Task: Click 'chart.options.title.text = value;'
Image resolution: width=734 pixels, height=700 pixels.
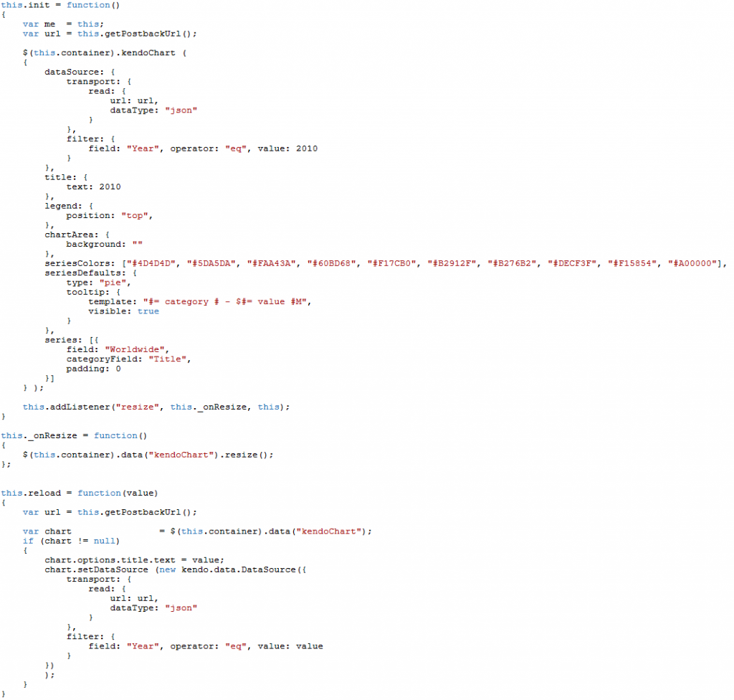Action: [x=134, y=560]
